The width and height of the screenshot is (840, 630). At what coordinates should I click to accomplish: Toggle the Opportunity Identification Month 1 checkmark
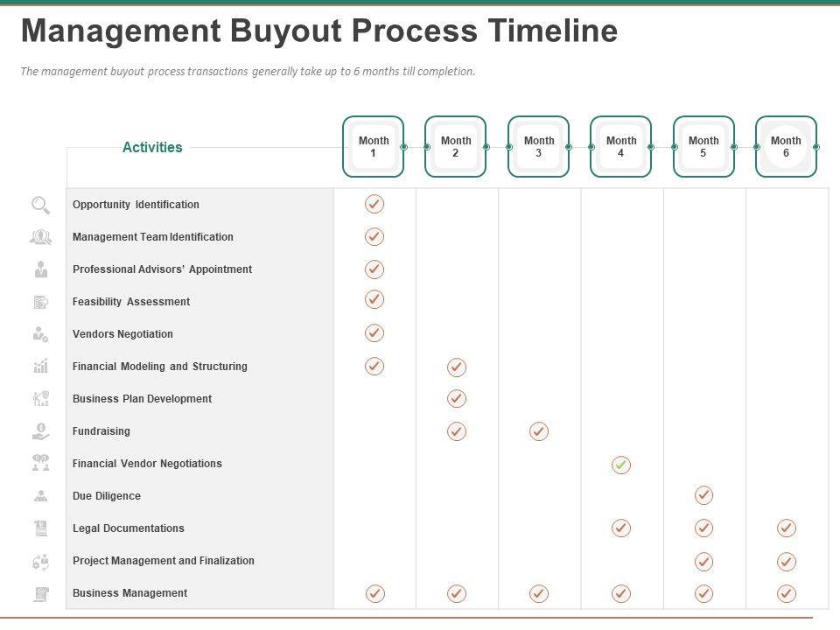(374, 204)
